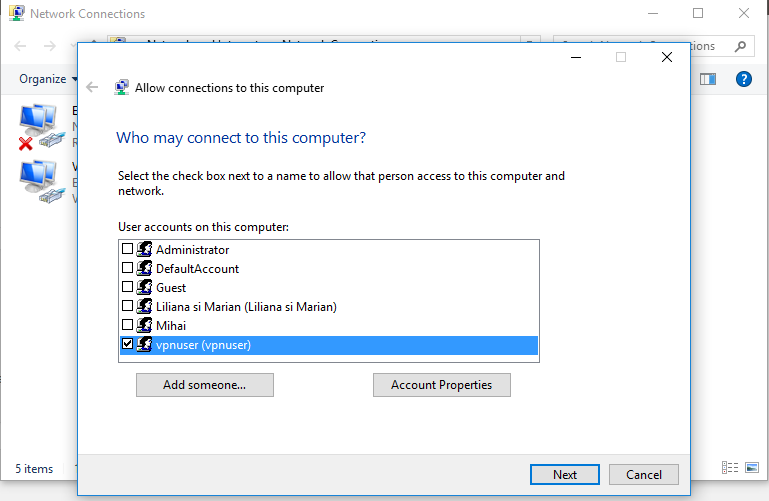Image resolution: width=769 pixels, height=501 pixels.
Task: Select Liliana si Marian (Liliana si Marian) entry
Action: coord(246,307)
